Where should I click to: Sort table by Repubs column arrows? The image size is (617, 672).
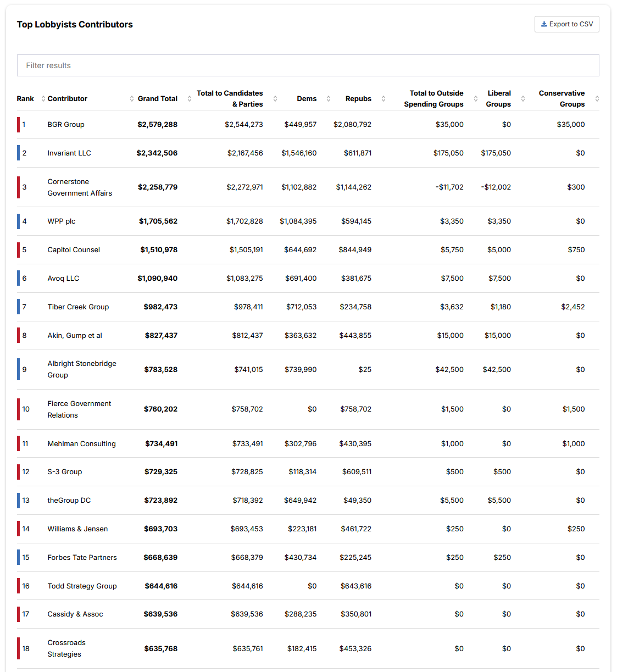(383, 99)
